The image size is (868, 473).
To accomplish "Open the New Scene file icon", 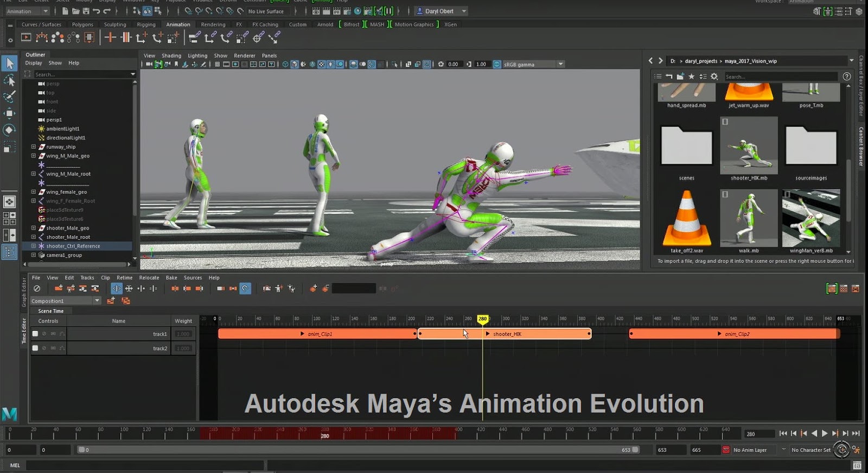I will pyautogui.click(x=65, y=11).
